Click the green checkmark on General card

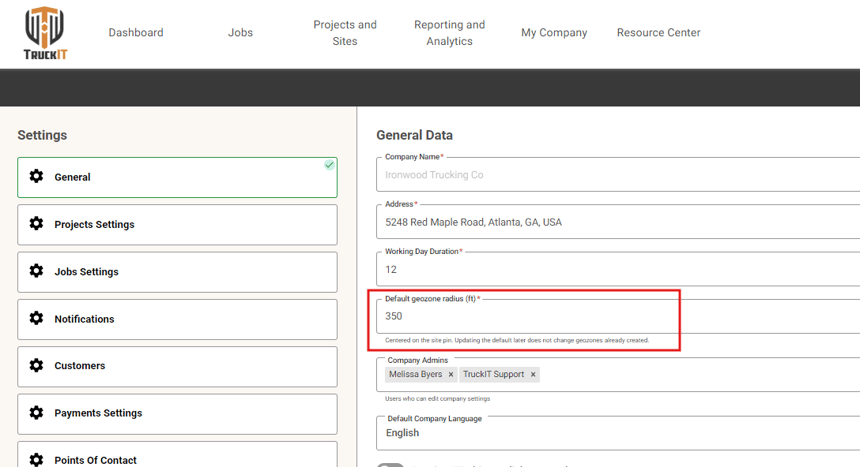click(x=329, y=165)
